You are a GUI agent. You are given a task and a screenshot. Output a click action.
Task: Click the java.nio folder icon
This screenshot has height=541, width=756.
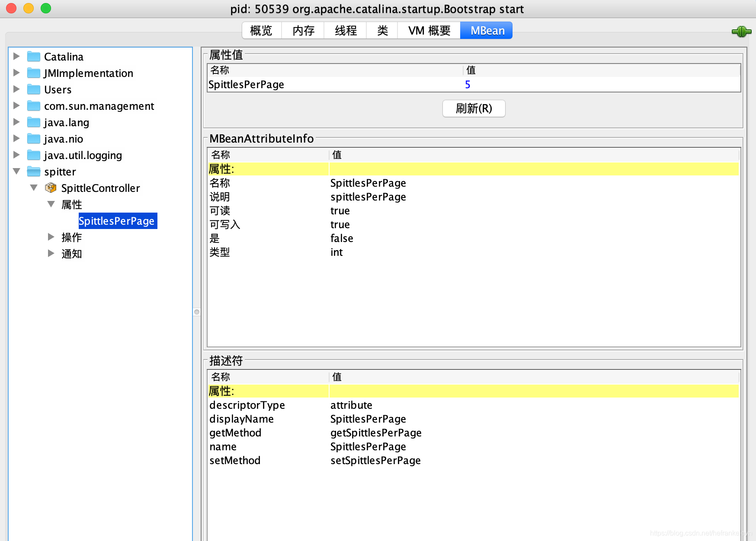click(34, 139)
